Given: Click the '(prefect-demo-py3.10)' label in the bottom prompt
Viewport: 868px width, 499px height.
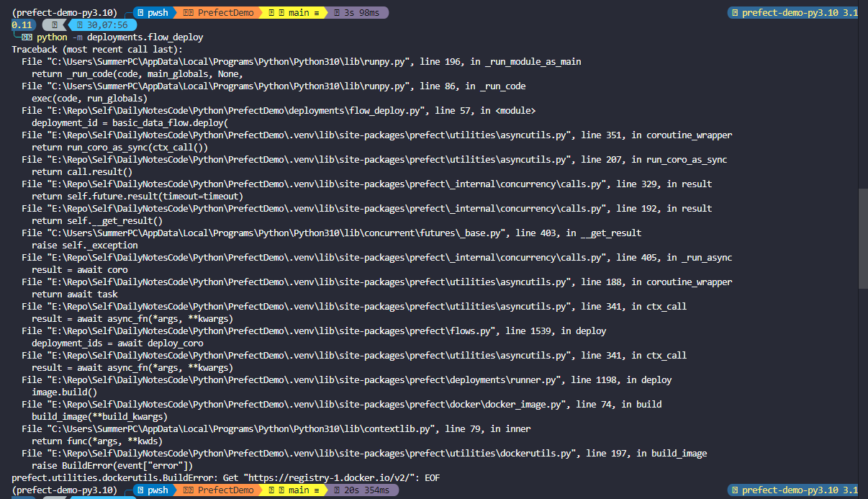Looking at the screenshot, I should pyautogui.click(x=64, y=490).
